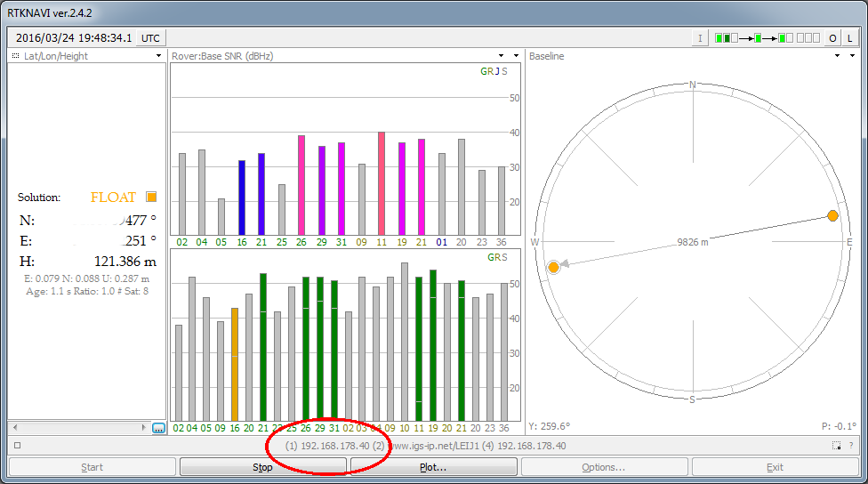The width and height of the screenshot is (868, 484).
Task: Toggle the orange solution status indicator
Action: coord(151,198)
